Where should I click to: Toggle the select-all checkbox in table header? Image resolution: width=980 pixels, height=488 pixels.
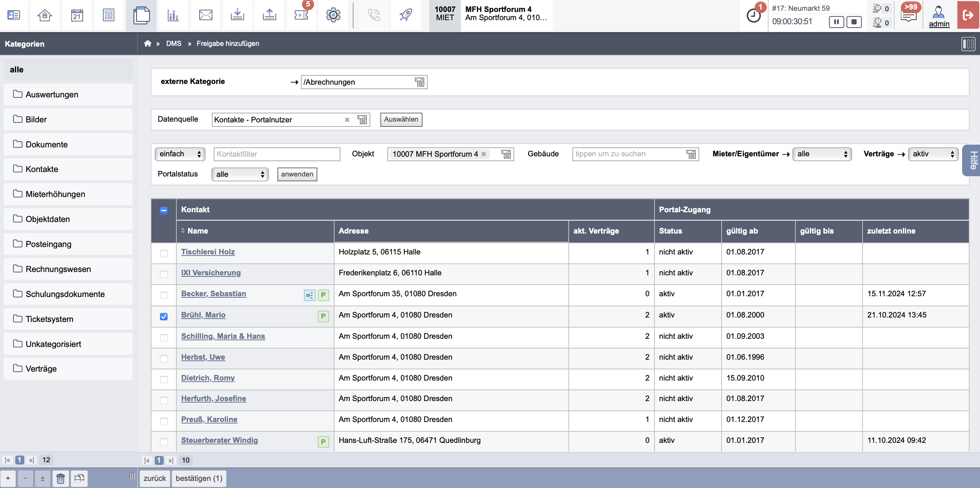[164, 210]
